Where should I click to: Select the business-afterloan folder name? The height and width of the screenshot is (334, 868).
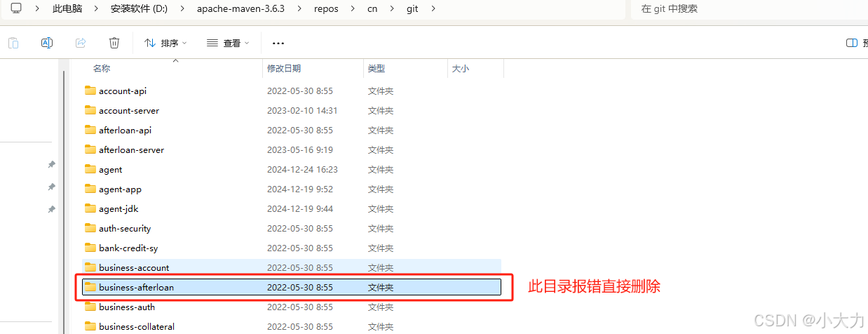(137, 288)
